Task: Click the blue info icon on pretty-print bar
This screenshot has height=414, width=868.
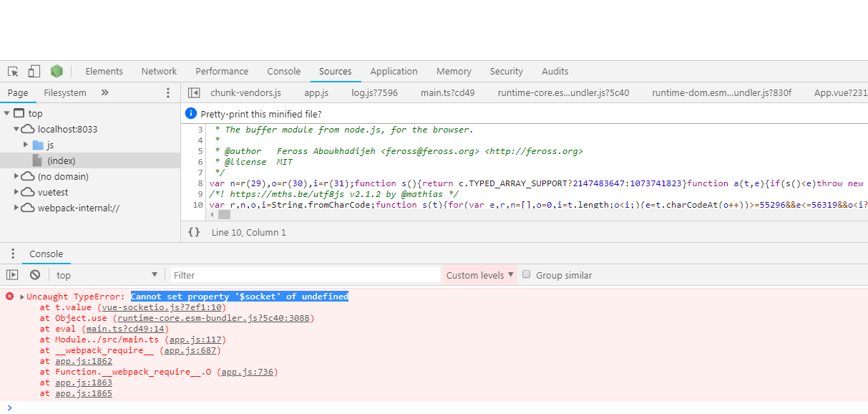Action: [190, 112]
